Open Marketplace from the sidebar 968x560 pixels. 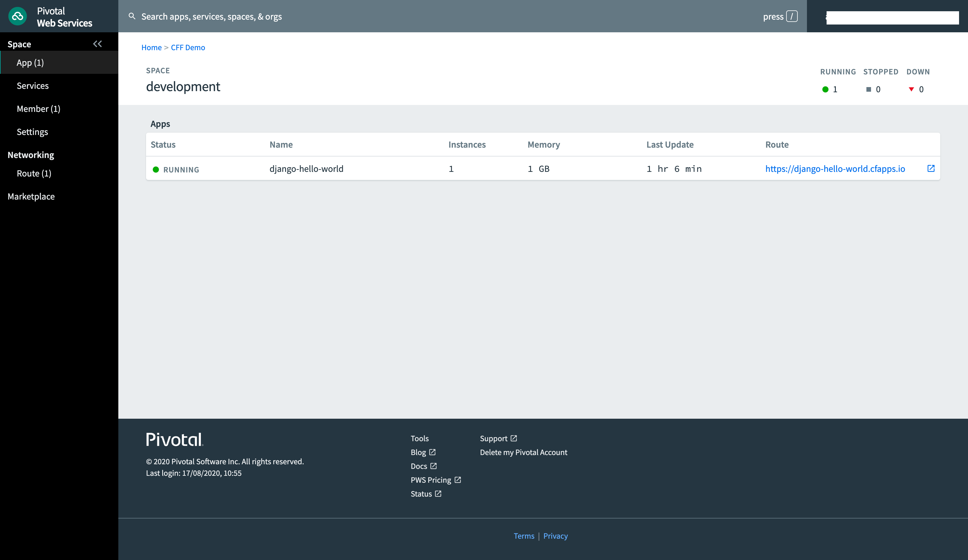tap(31, 196)
